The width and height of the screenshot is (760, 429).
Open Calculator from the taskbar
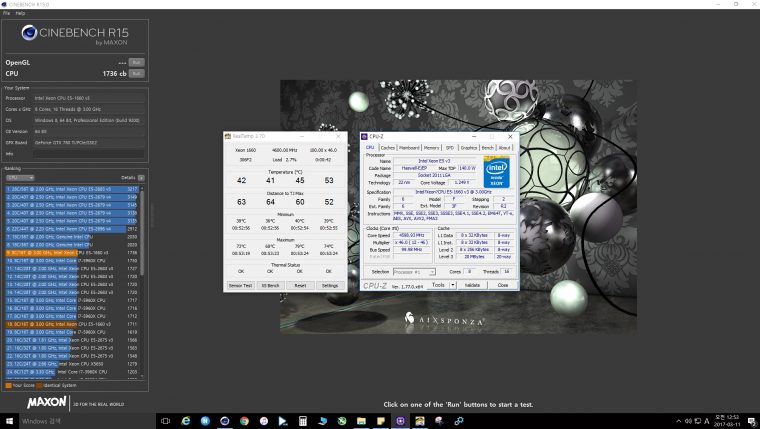click(302, 421)
